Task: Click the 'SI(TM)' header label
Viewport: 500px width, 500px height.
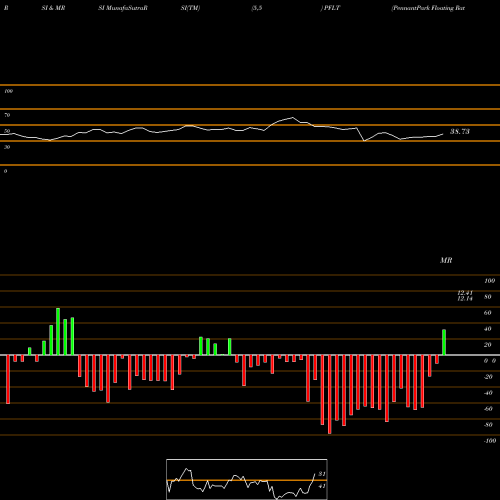Action: click(x=190, y=8)
